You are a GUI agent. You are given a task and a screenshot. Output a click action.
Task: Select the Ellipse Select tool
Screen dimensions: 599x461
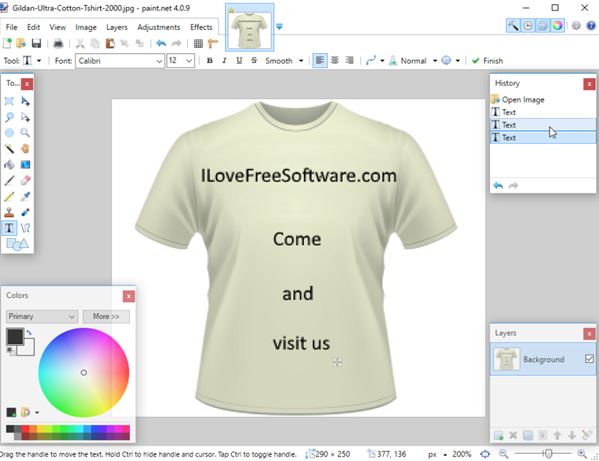coord(9,133)
